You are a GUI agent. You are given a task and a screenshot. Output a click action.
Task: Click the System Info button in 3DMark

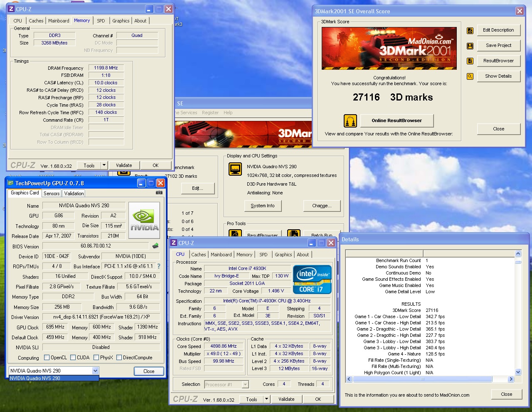point(263,206)
